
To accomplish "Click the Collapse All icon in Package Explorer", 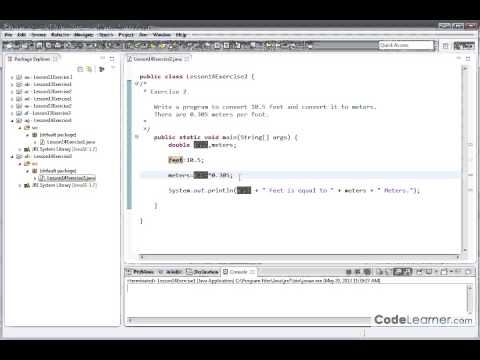I will [80, 69].
